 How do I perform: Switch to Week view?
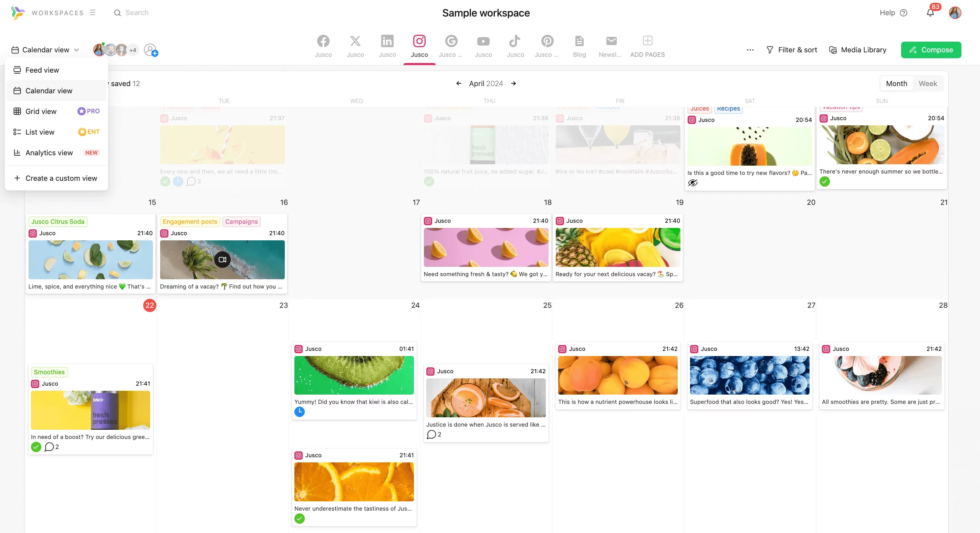point(928,83)
